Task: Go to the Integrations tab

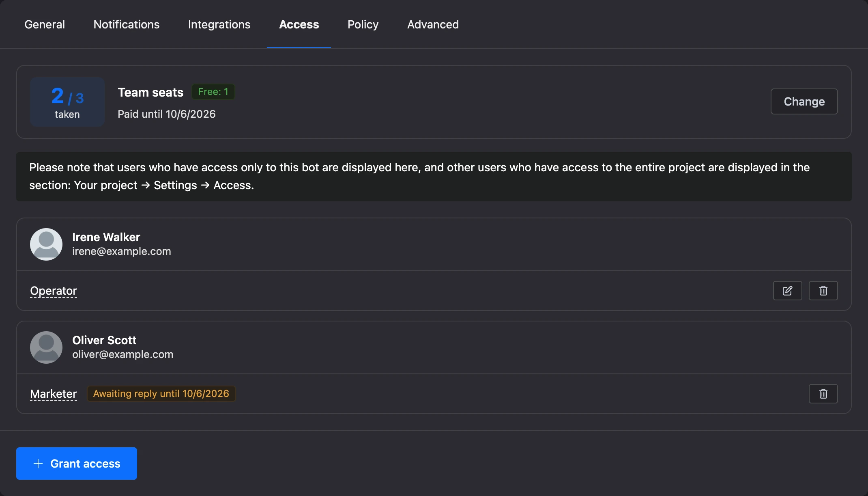Action: coord(219,24)
